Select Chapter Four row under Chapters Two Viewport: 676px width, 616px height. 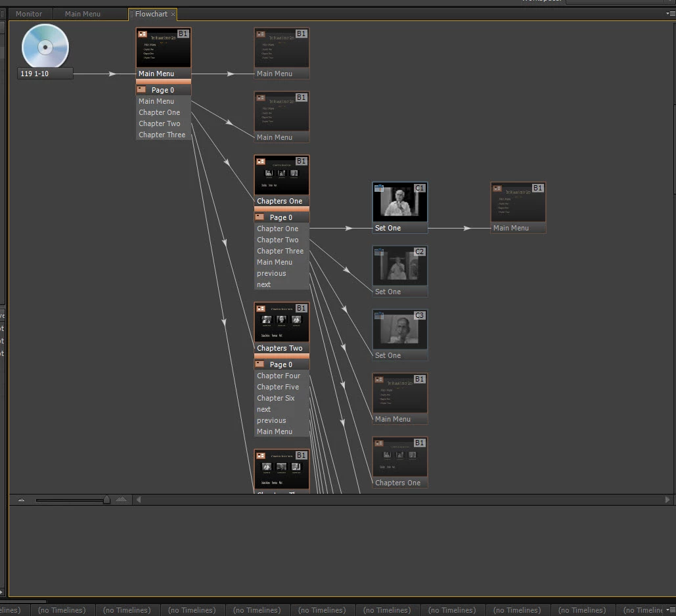click(282, 376)
